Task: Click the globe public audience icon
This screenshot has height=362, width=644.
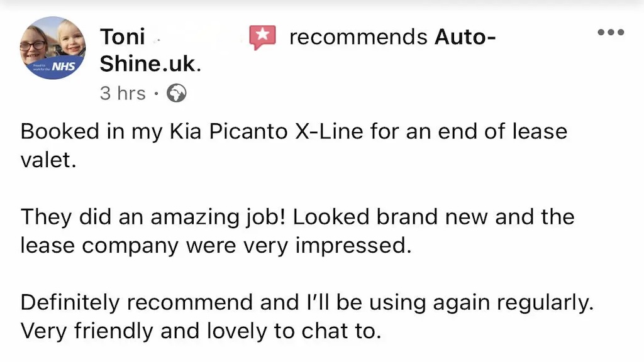Action: (176, 93)
